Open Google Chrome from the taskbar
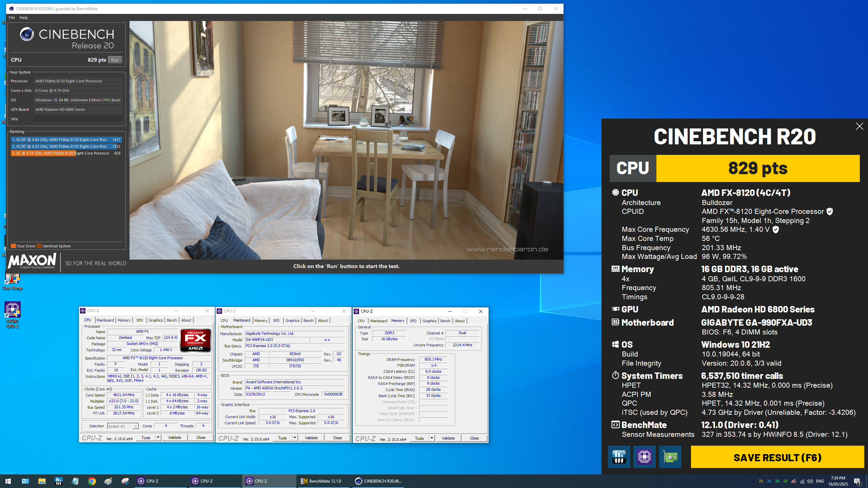 (92, 481)
